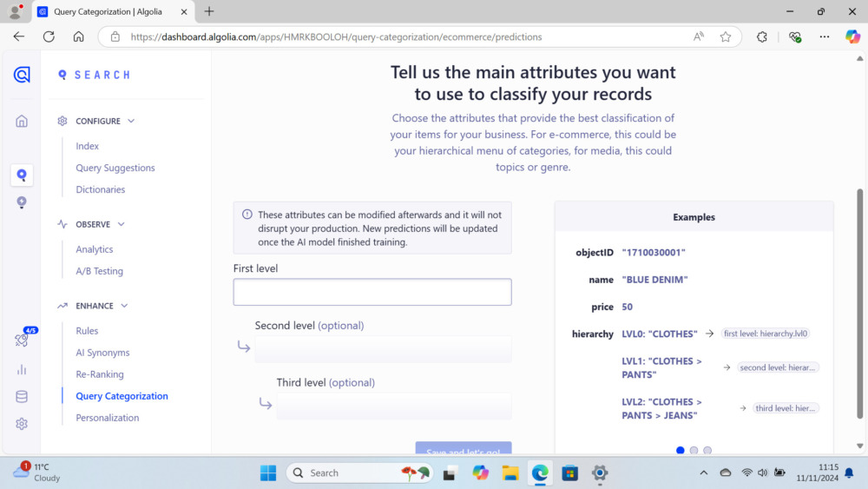
Task: Click the browser address bar URL
Action: 336,36
